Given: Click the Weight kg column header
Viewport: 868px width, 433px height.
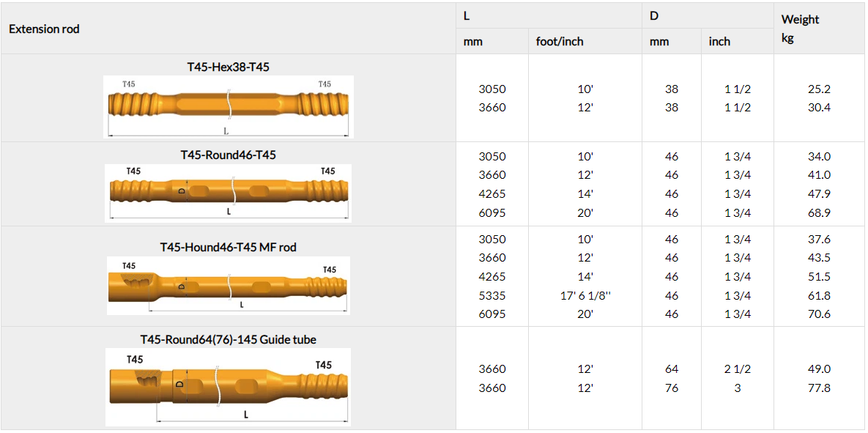Looking at the screenshot, I should click(800, 29).
